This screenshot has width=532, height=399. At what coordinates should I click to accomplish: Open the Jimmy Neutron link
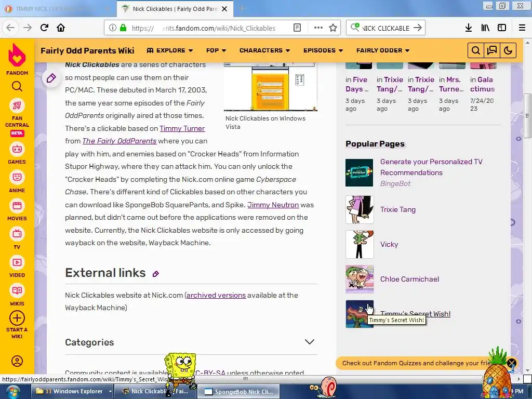click(273, 205)
